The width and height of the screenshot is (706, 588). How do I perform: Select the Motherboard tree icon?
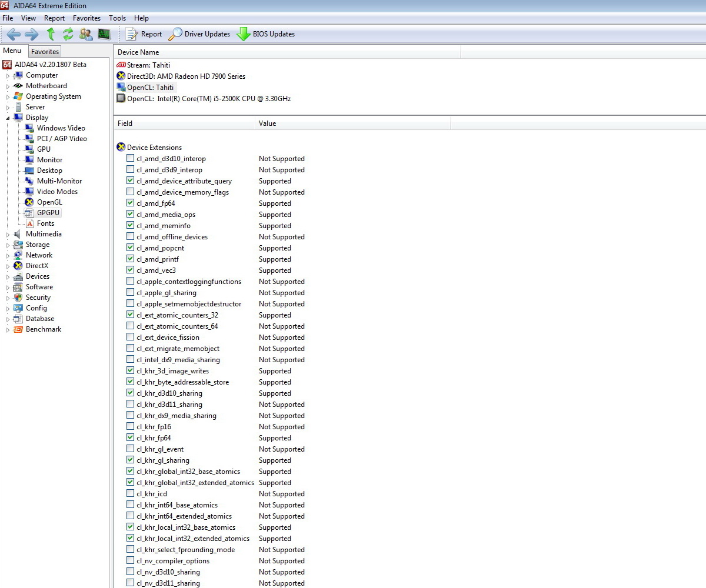pyautogui.click(x=18, y=86)
